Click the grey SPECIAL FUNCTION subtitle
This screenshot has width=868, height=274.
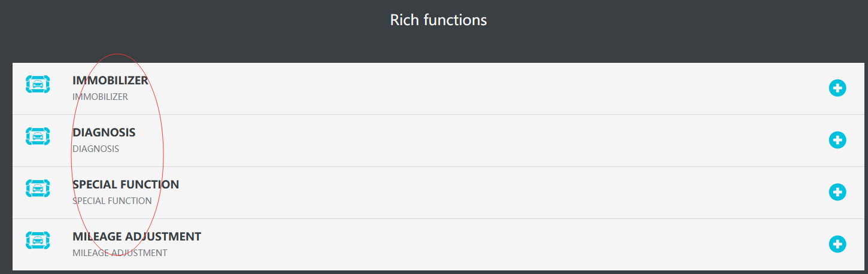click(x=112, y=200)
